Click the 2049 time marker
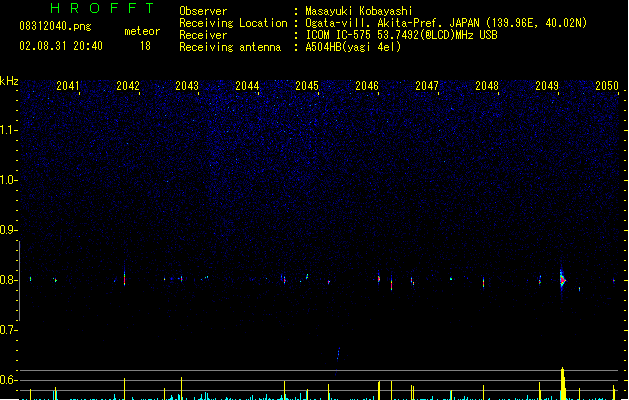The height and width of the screenshot is (400, 629). click(x=547, y=86)
